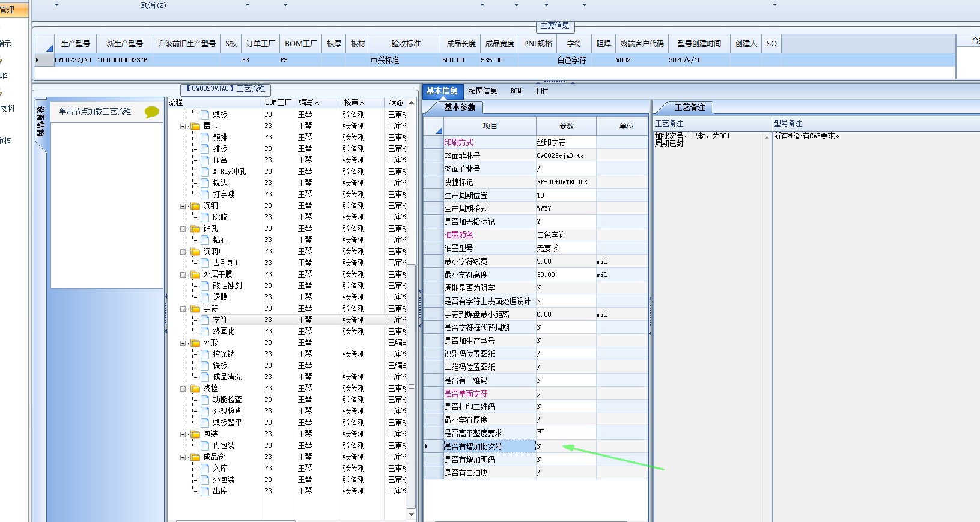The width and height of the screenshot is (980, 522).
Task: Click the document icon beside 内包装 step
Action: (x=205, y=445)
